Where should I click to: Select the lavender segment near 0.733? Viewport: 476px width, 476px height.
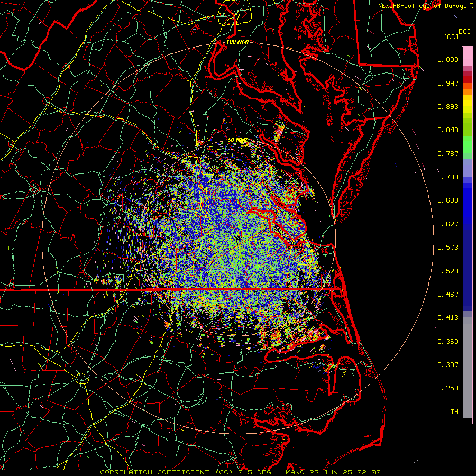tap(467, 168)
